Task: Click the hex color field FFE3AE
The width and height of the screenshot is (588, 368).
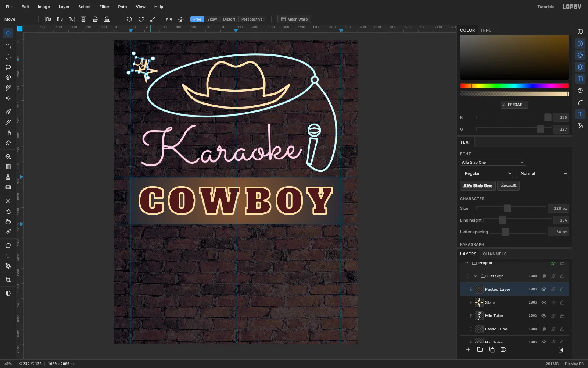Action: pos(514,105)
